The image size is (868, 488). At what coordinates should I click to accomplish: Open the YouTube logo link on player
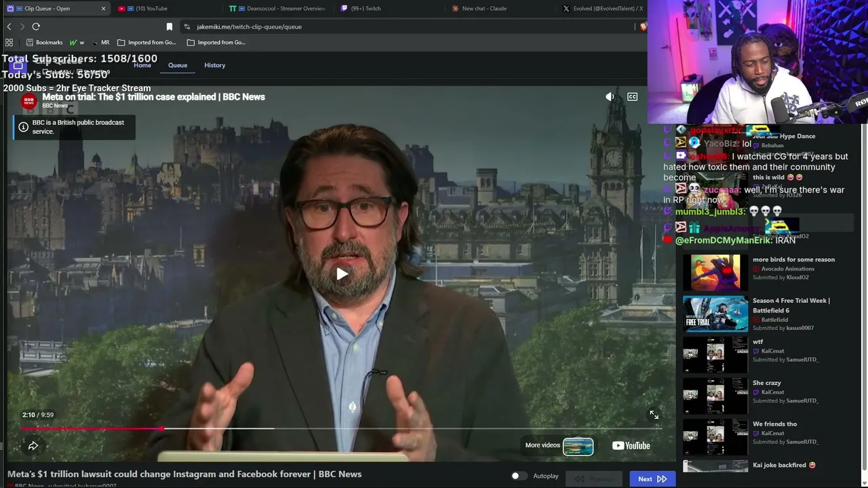click(x=631, y=445)
